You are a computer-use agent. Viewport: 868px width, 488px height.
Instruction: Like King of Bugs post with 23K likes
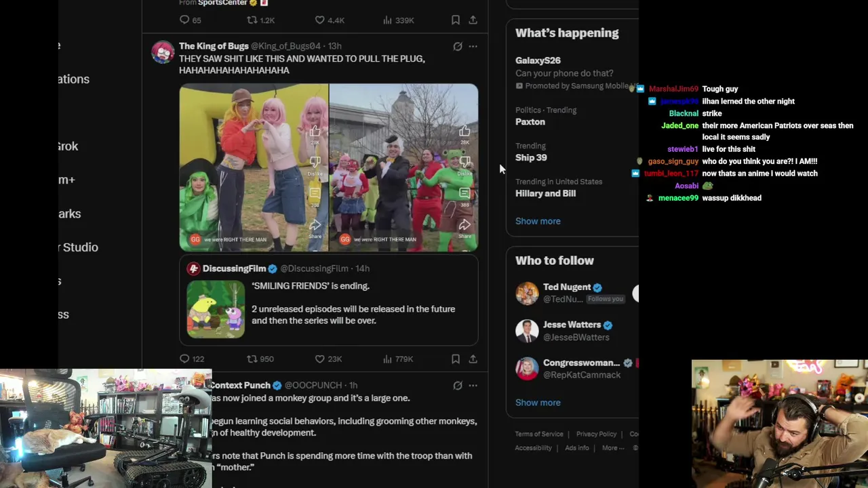(x=328, y=359)
